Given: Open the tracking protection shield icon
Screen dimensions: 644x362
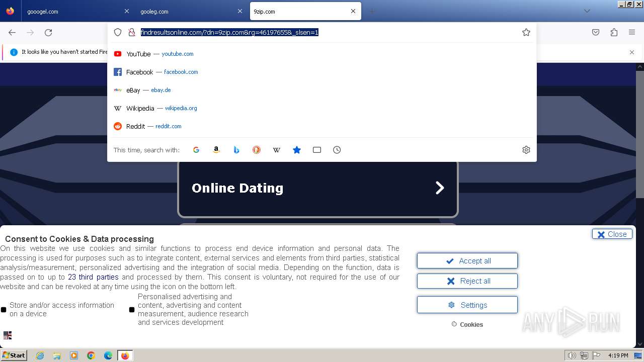Looking at the screenshot, I should pos(118,32).
